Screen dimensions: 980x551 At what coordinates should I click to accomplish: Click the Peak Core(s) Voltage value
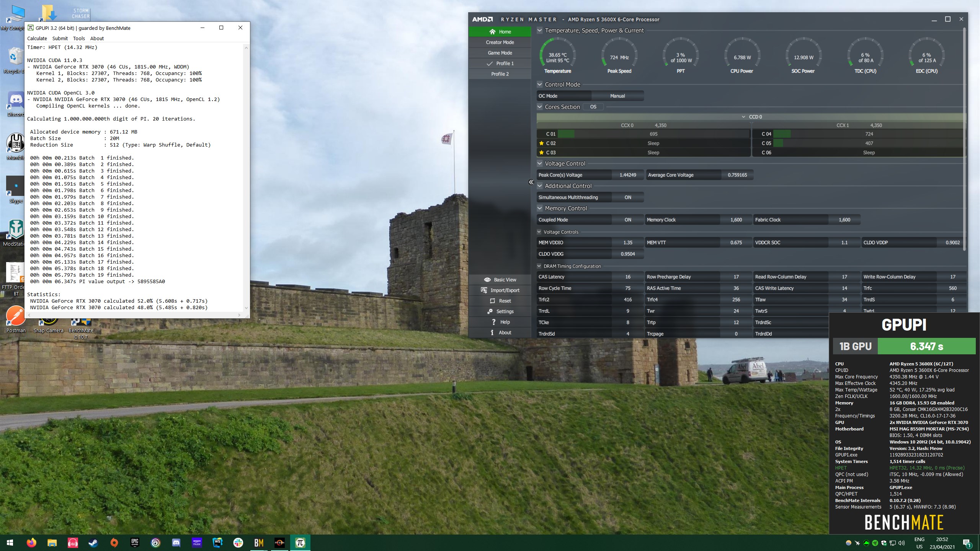point(628,175)
